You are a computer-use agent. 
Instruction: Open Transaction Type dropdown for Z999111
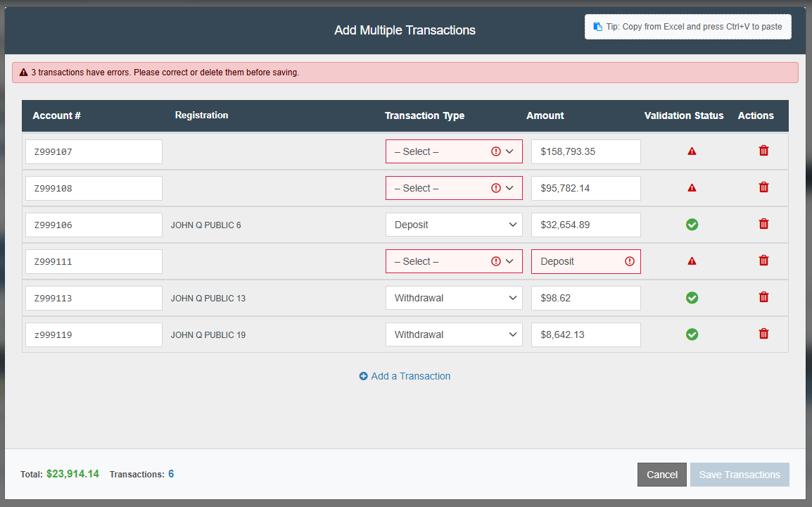(454, 261)
